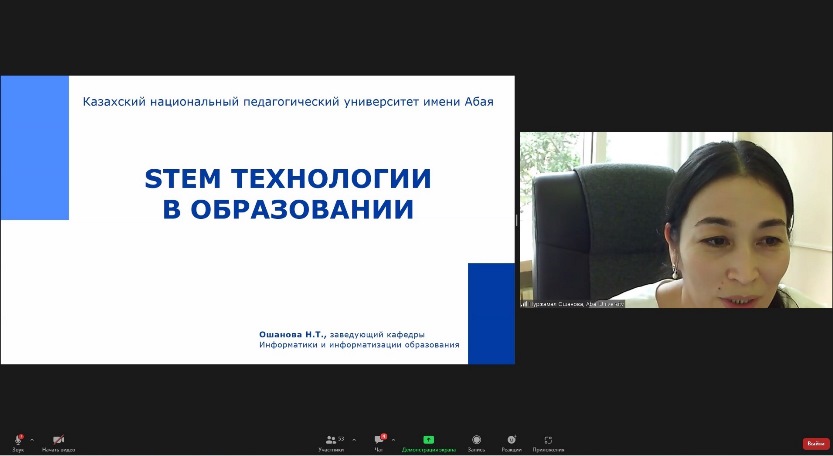This screenshot has height=456, width=833.
Task: Click the light blue square on slide
Action: (x=34, y=148)
